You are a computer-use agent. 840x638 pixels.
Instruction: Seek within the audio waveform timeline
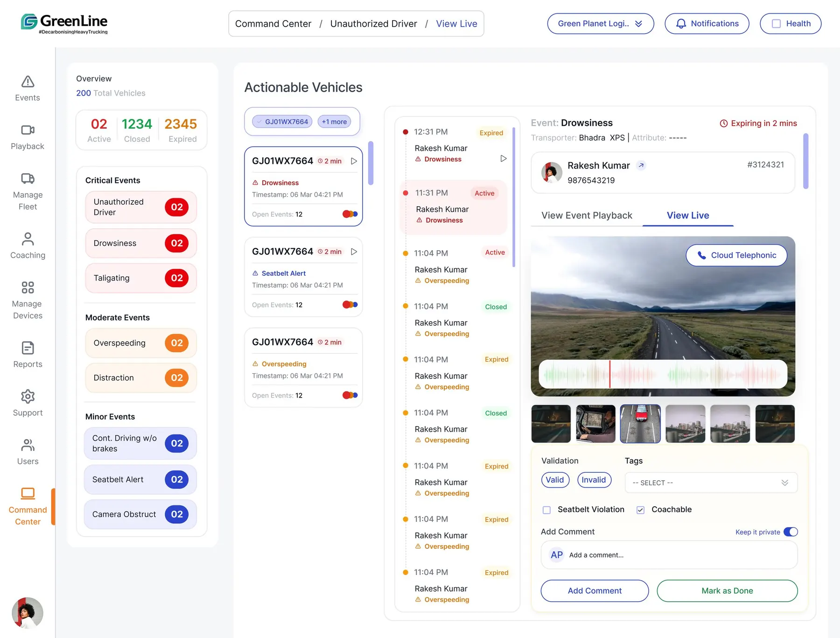[x=663, y=374]
